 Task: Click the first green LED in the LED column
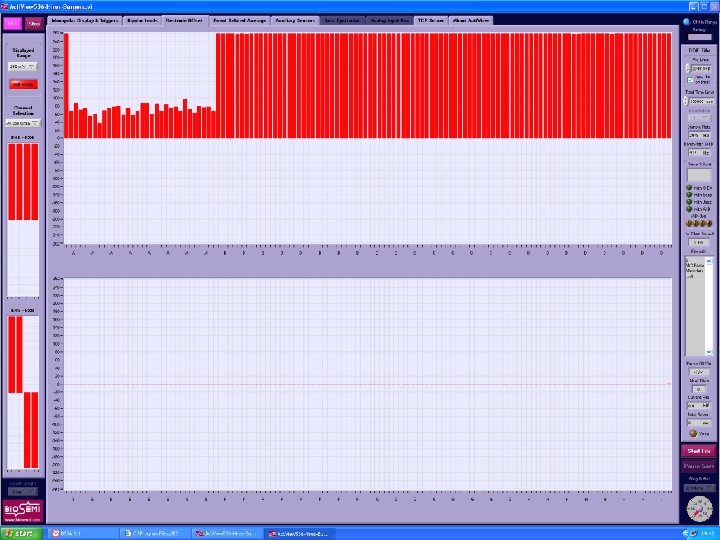[689, 188]
